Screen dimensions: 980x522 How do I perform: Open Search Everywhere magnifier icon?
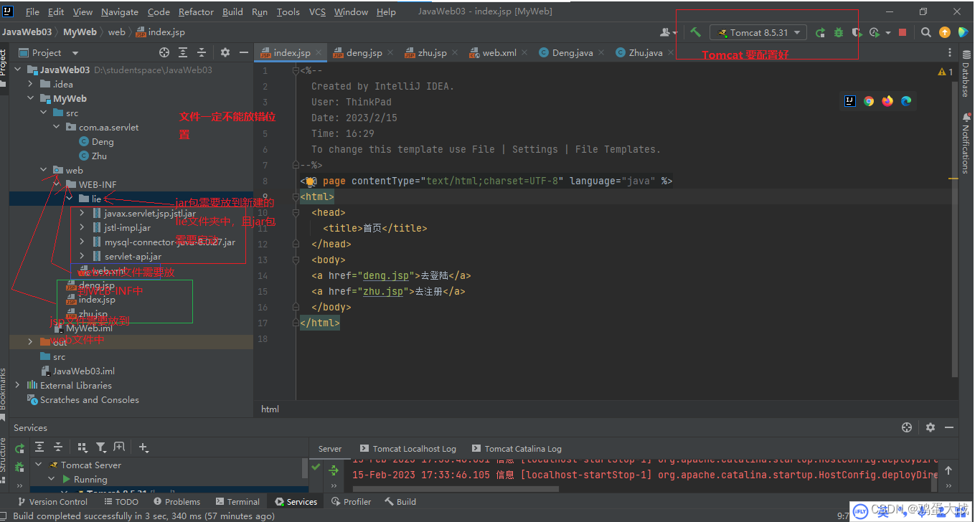tap(925, 32)
